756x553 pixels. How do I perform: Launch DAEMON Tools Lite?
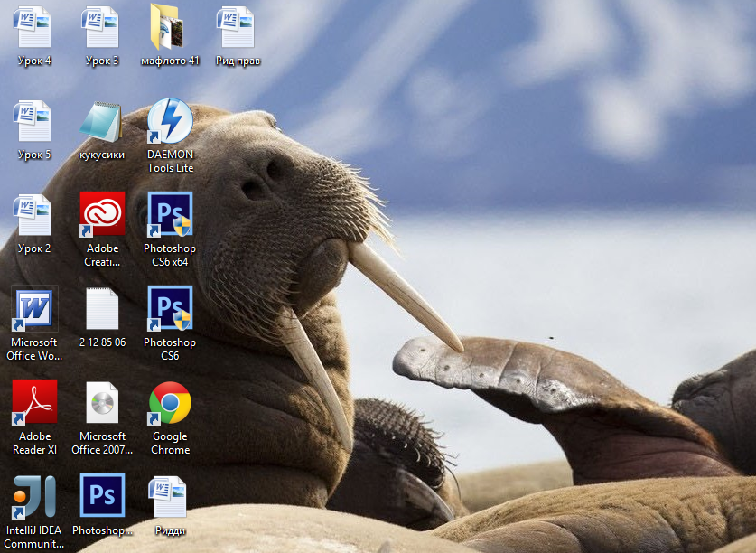[x=170, y=121]
